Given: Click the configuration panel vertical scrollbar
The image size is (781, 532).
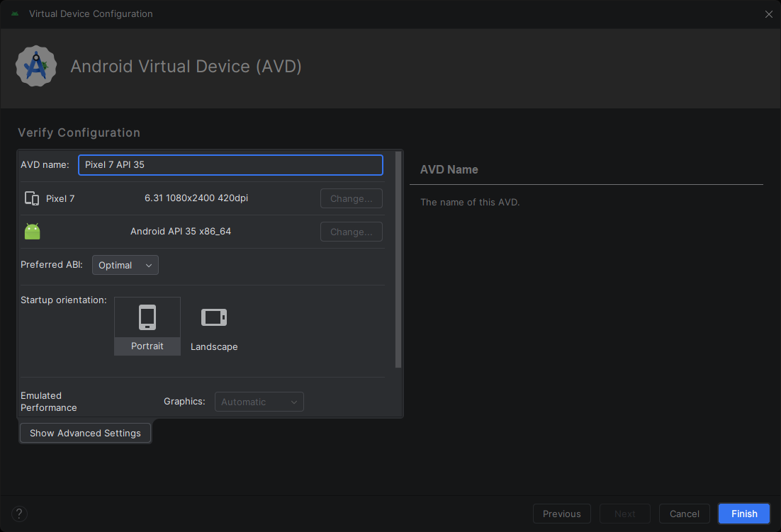Looking at the screenshot, I should coord(398,260).
